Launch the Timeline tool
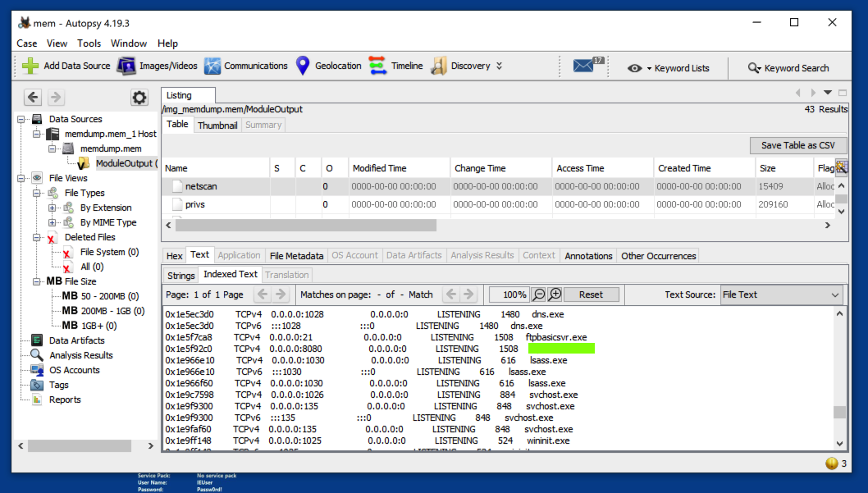Viewport: 868px width, 493px height. point(396,66)
